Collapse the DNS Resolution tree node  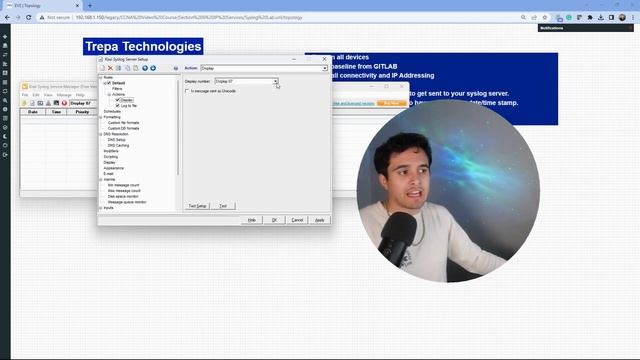(x=101, y=134)
